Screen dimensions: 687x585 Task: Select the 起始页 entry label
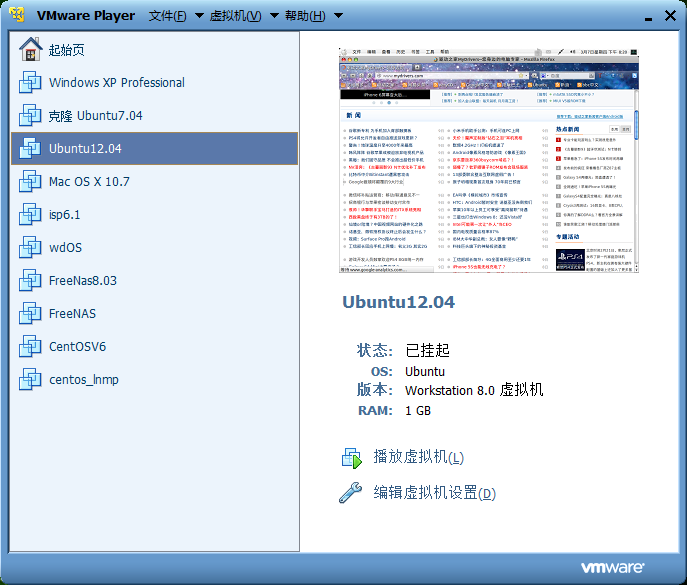click(67, 50)
